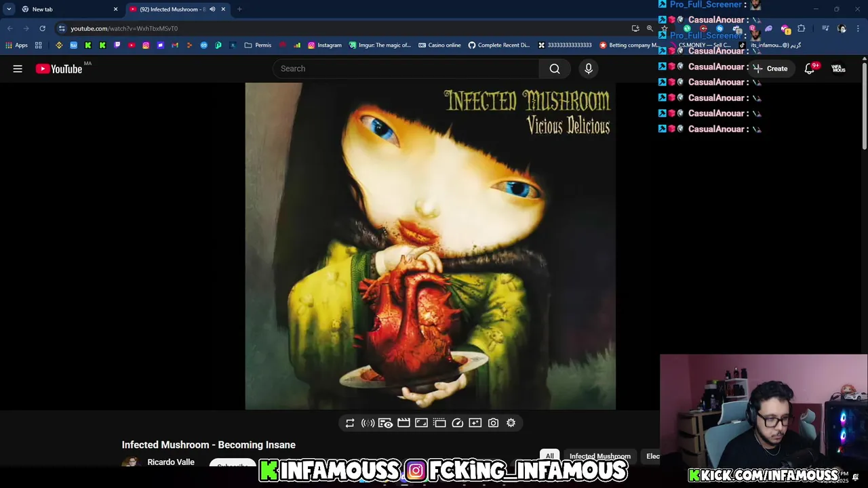Open the Instagram bookmark

tap(325, 45)
